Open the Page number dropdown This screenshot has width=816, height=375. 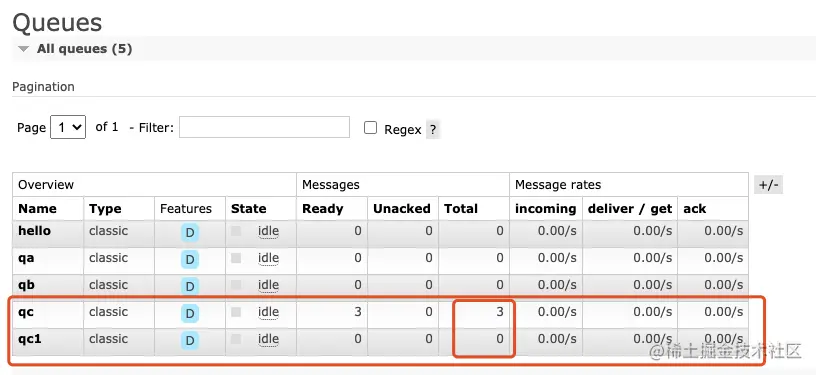point(68,127)
